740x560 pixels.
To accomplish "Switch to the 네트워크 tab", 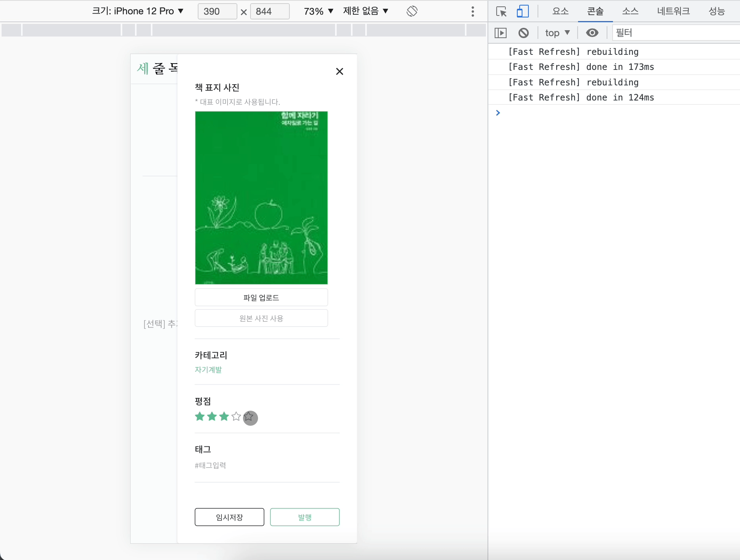I will (x=673, y=11).
